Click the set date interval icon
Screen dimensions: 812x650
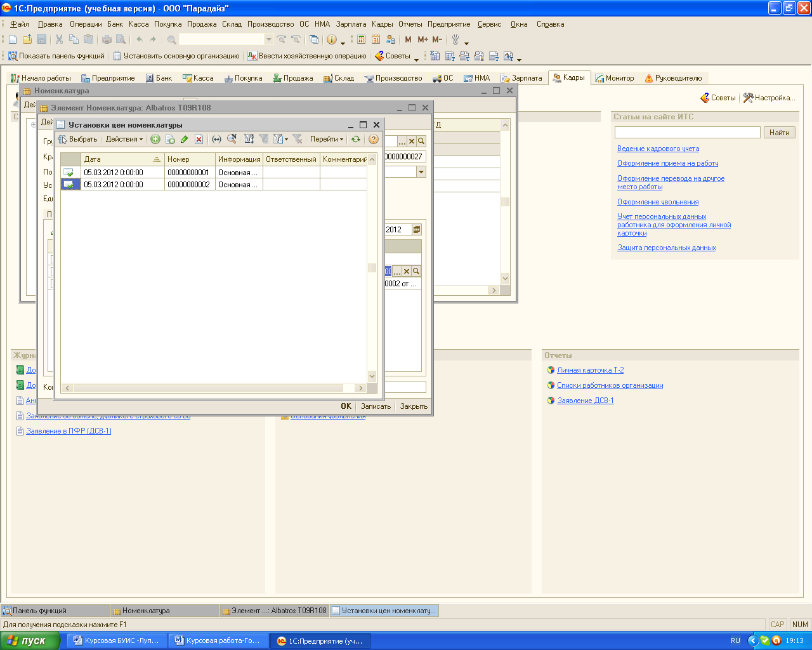pos(216,140)
